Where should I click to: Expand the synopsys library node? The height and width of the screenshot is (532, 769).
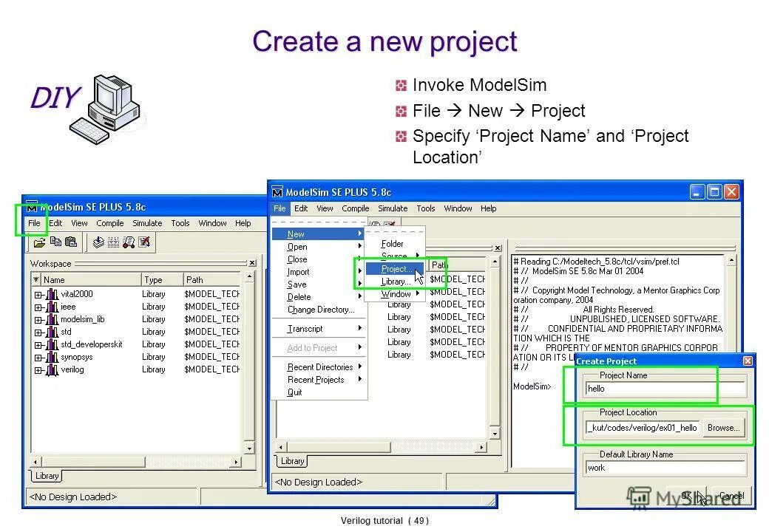coord(38,358)
